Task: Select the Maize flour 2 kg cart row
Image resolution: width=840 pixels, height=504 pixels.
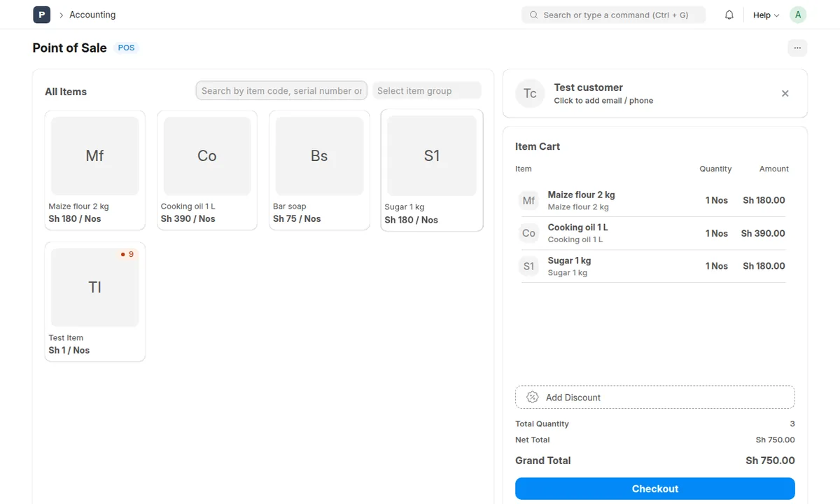Action: [x=652, y=200]
